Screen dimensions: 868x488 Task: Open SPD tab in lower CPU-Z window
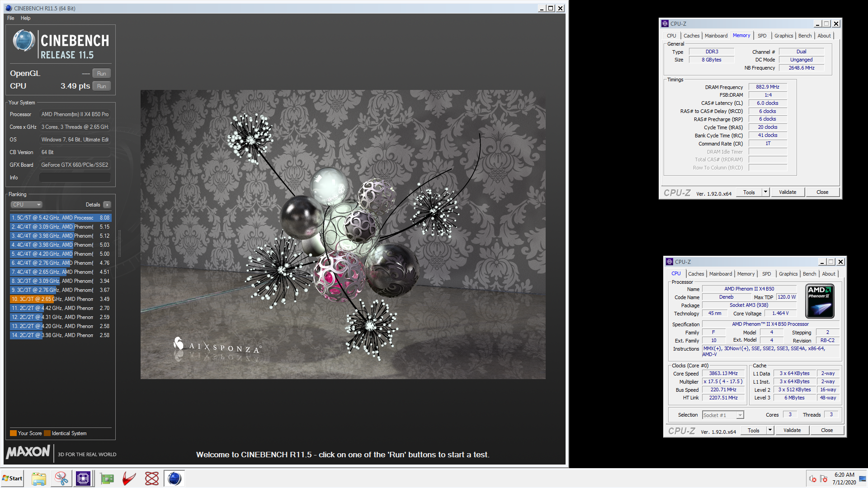tap(766, 274)
